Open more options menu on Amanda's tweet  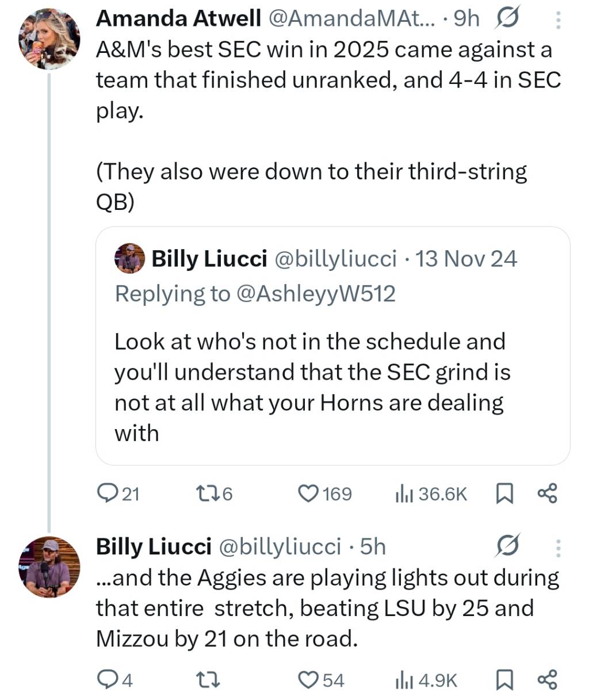(x=557, y=20)
